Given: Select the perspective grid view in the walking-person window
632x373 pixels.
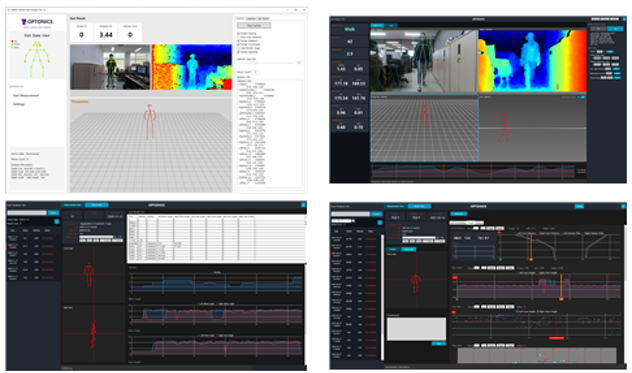Looking at the screenshot, I should [424, 128].
